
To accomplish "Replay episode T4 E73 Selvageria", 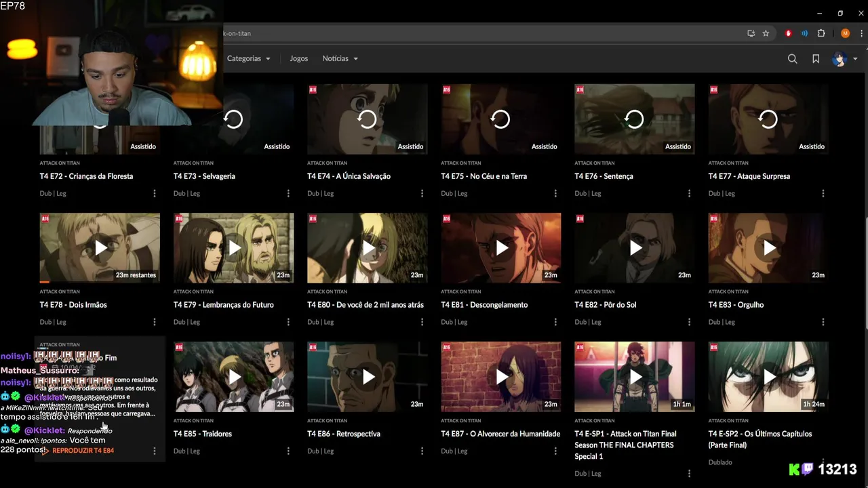I will point(233,119).
